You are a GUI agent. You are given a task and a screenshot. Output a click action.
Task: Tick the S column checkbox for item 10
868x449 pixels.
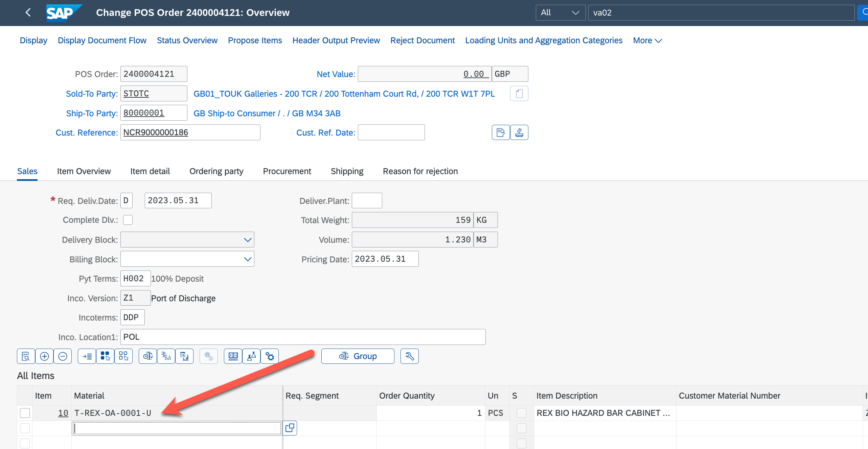521,413
